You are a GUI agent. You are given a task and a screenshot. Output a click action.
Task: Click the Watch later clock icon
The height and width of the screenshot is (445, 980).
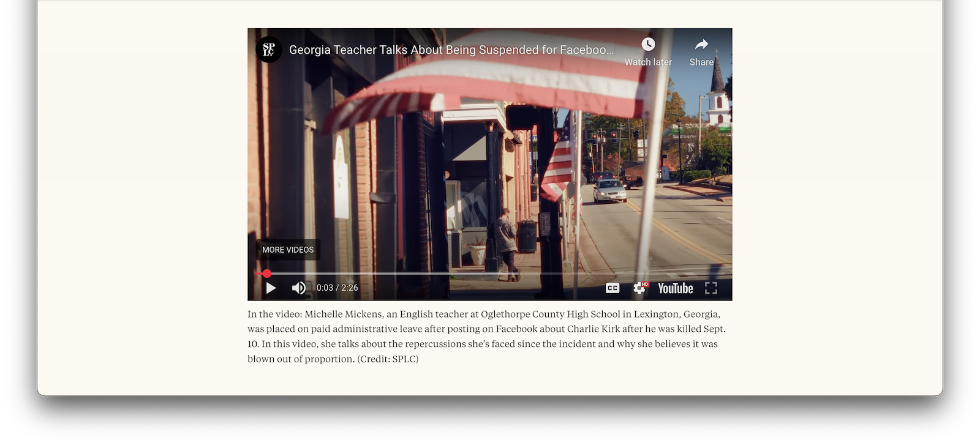click(648, 45)
